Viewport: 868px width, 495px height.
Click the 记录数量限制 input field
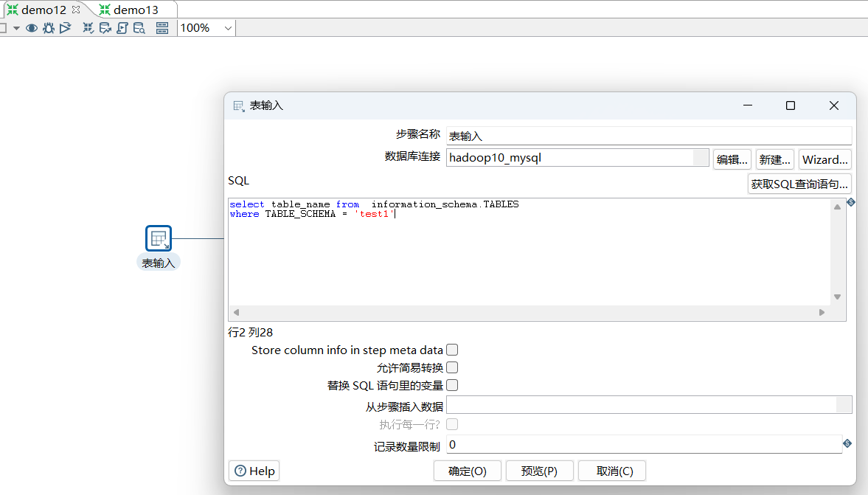645,445
